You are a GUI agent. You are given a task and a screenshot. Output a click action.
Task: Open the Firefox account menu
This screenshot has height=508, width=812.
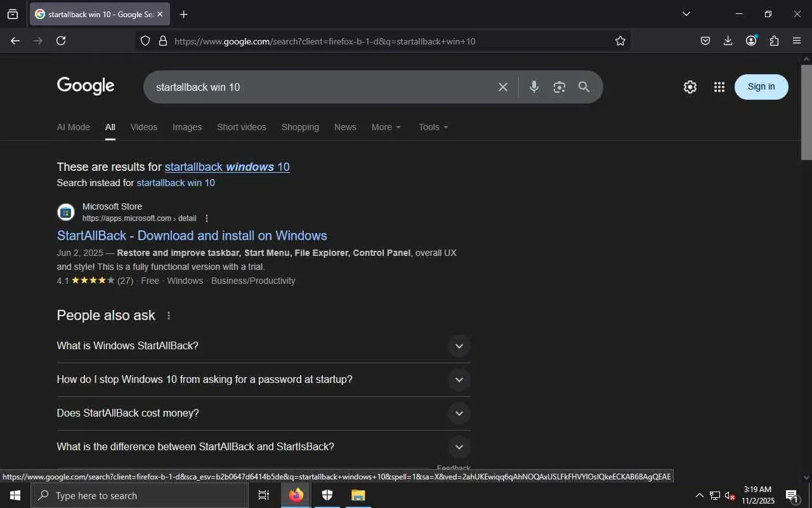(751, 41)
